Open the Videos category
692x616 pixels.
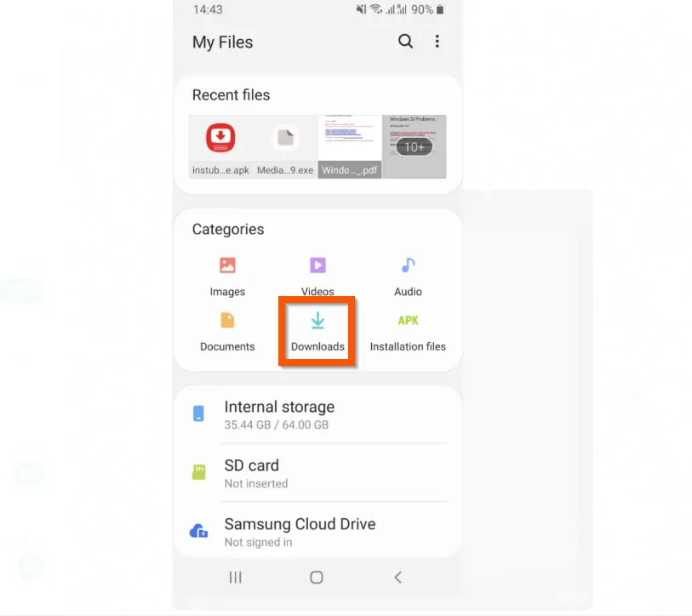[317, 274]
